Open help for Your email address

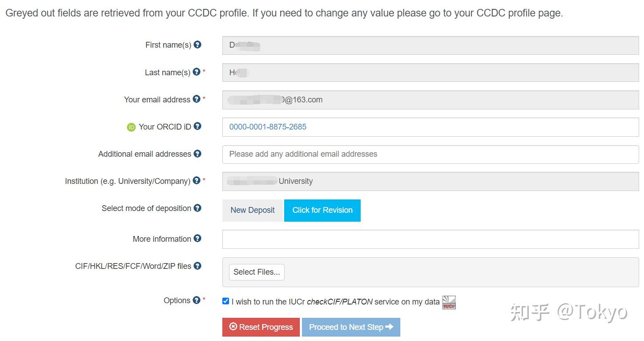[197, 99]
